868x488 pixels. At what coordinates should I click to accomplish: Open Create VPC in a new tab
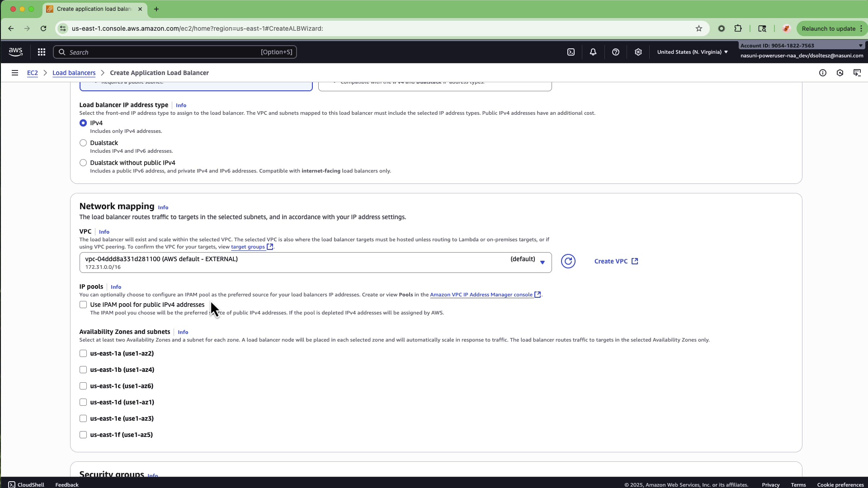(x=616, y=261)
